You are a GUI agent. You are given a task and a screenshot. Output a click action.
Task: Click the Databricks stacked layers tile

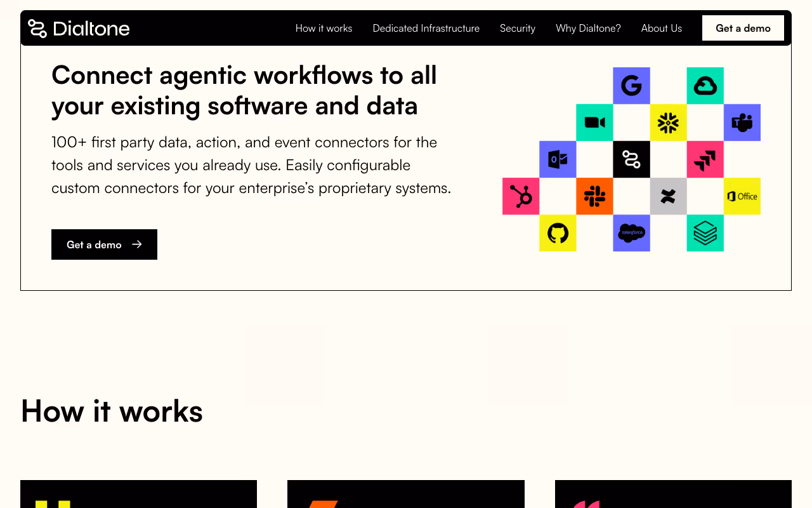point(705,233)
